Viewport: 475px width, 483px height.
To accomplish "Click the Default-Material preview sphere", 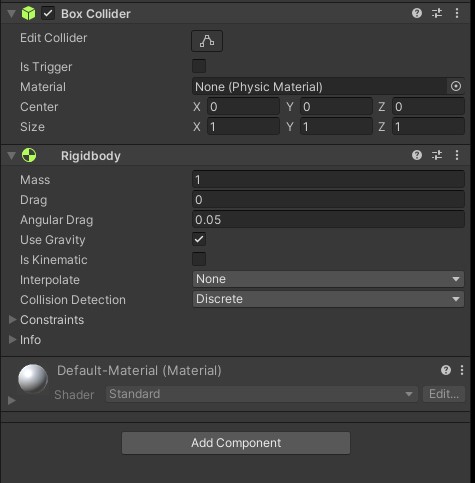I will [33, 379].
